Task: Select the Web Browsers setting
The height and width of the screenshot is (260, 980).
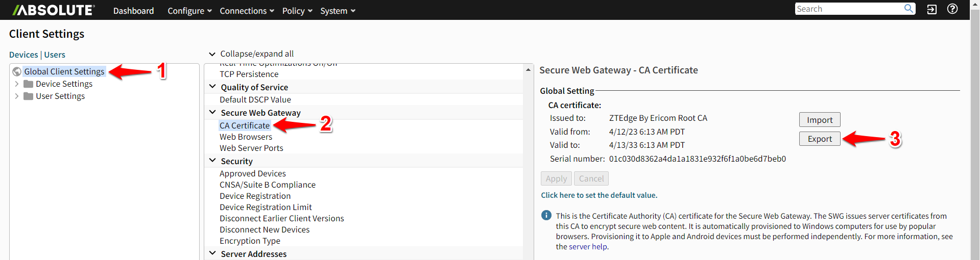Action: coord(246,137)
